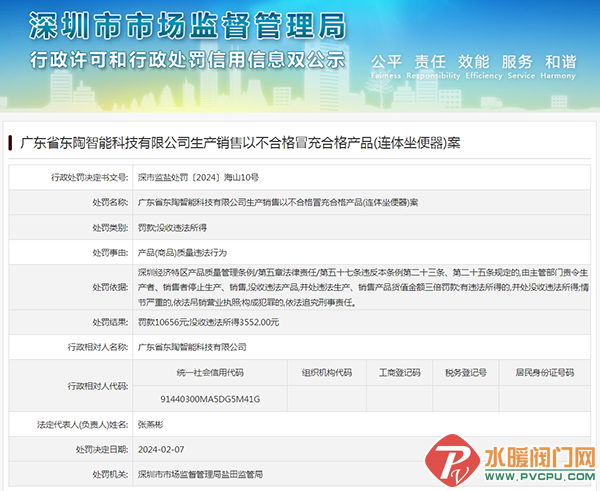600x491 pixels.
Task: Click the 行政许可和行政处罚信用信息双公示 banner subtitle
Action: click(188, 60)
